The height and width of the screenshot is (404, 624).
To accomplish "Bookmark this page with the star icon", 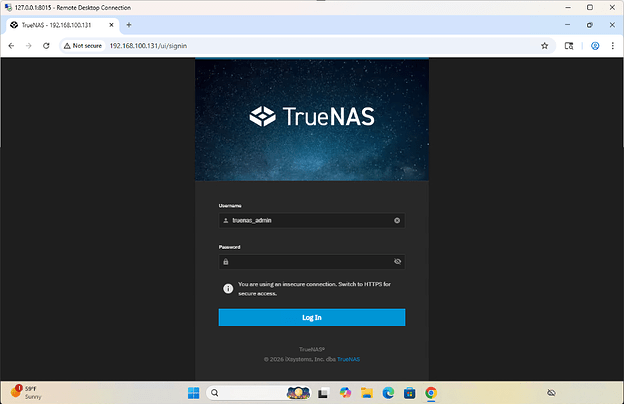I will [544, 46].
